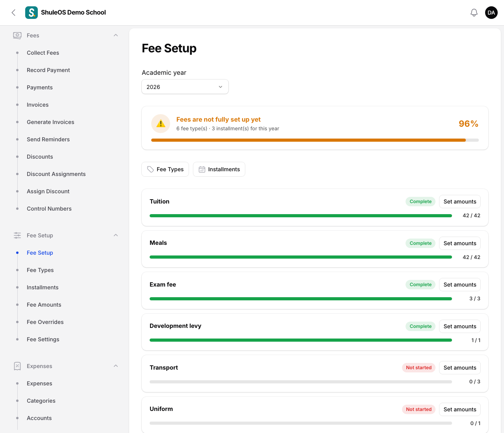Click the Fees section money icon
Viewport: 504px width, 433px height.
coord(17,35)
